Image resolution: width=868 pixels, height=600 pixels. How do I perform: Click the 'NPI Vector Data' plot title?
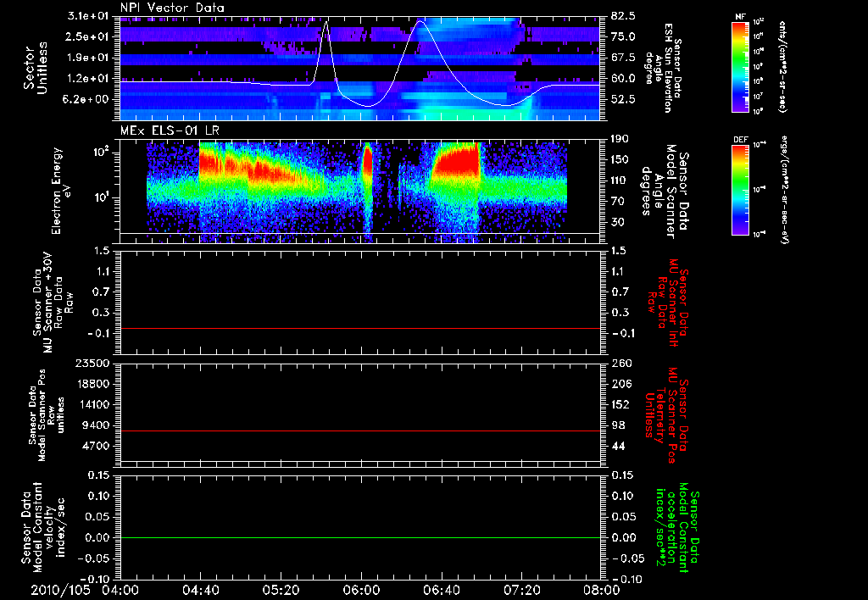[x=173, y=8]
